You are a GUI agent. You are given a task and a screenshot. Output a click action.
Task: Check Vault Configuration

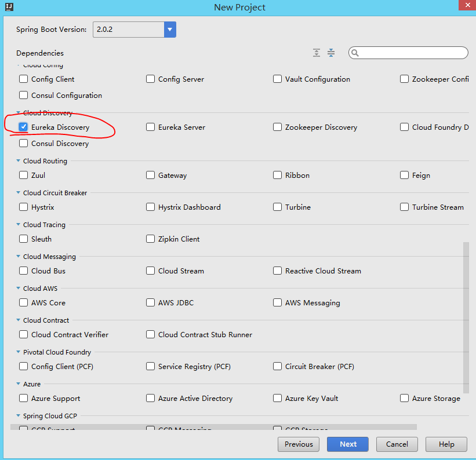[x=277, y=79]
